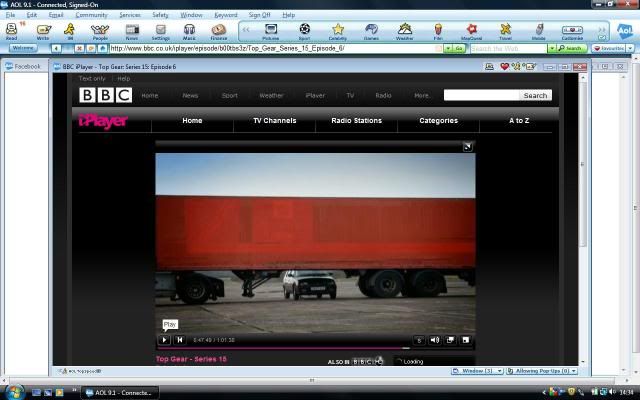Open the Community menu

[91, 15]
